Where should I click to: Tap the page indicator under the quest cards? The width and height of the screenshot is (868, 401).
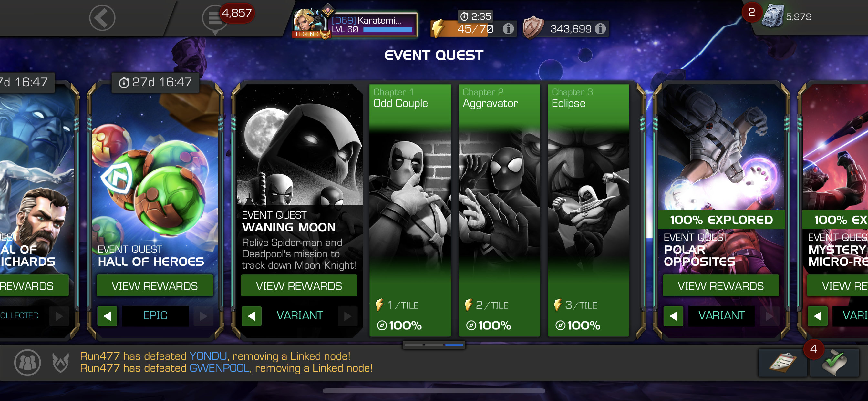(434, 345)
